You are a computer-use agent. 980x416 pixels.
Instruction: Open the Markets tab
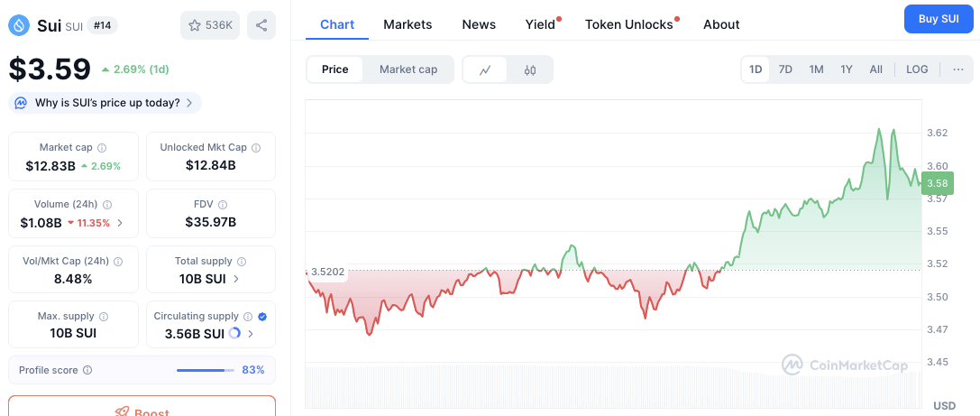tap(408, 24)
